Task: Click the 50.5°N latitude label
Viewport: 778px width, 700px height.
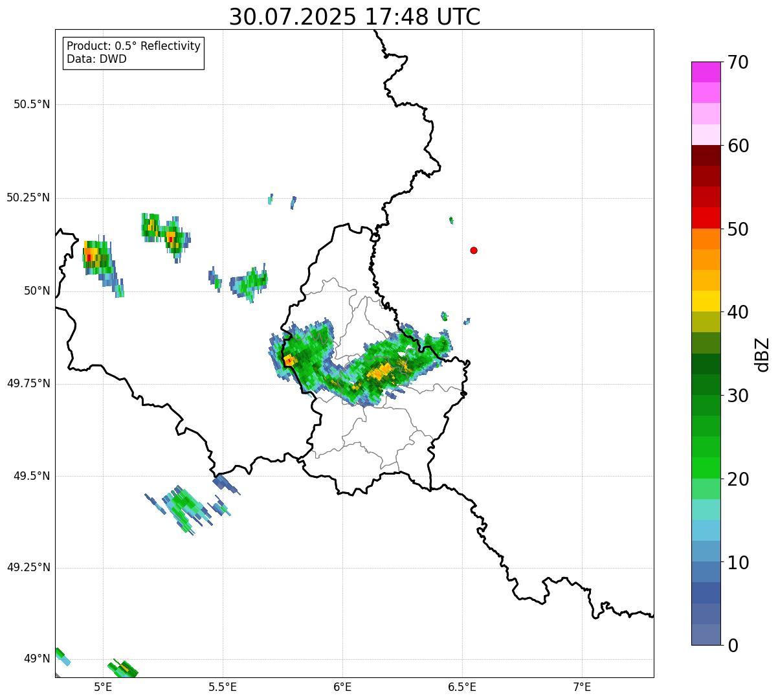Action: pyautogui.click(x=31, y=104)
